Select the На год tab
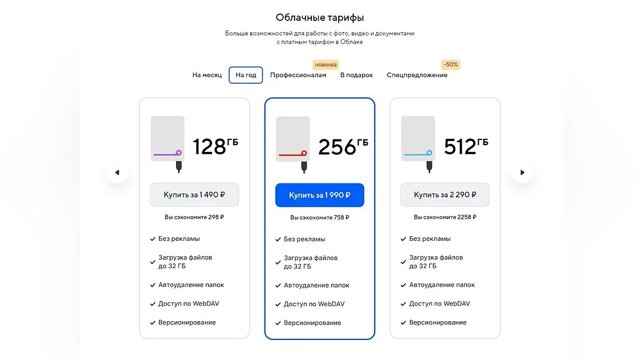Viewport: 644px width, 362px height. pyautogui.click(x=246, y=75)
